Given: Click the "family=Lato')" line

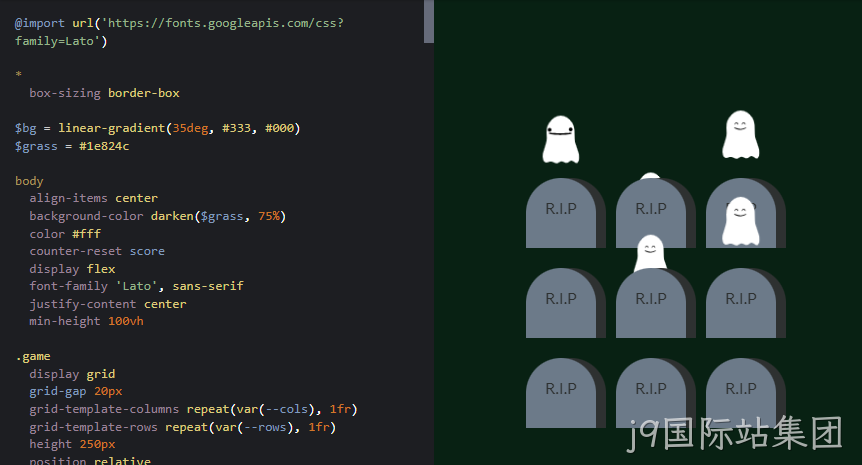Looking at the screenshot, I should point(61,41).
